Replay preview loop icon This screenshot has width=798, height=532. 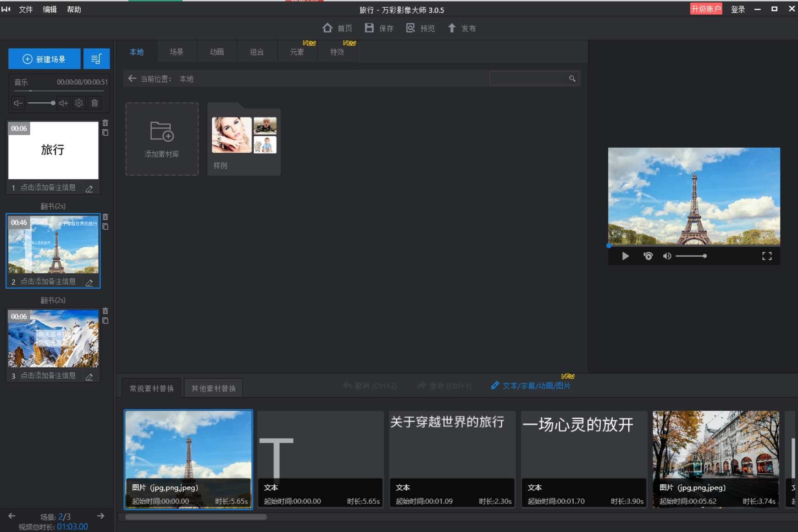click(648, 256)
